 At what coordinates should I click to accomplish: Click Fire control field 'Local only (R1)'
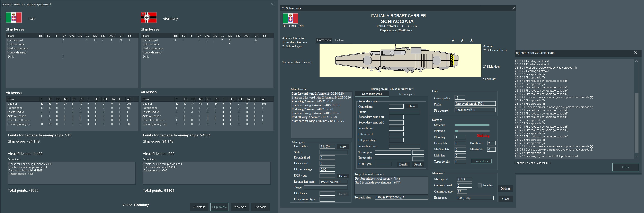click(475, 110)
